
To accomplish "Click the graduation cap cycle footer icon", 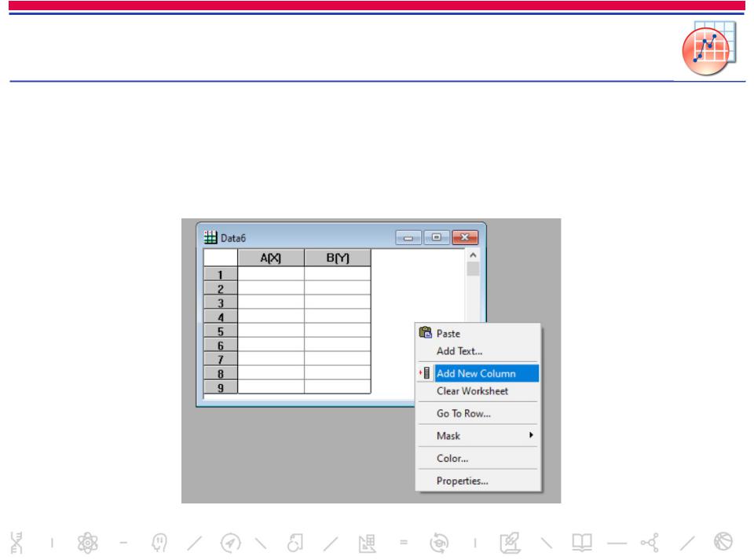I will (439, 543).
